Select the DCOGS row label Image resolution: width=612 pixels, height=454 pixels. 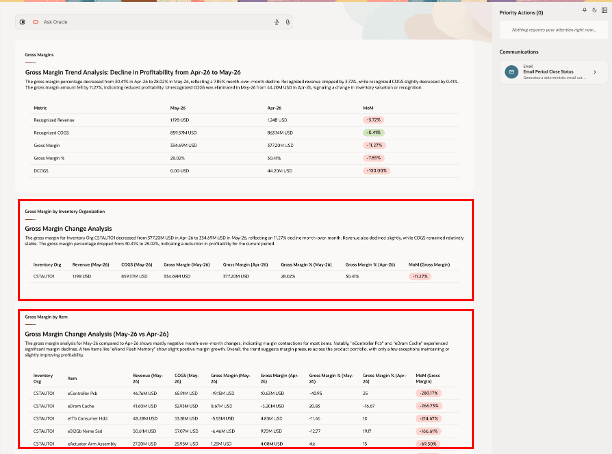(41, 171)
